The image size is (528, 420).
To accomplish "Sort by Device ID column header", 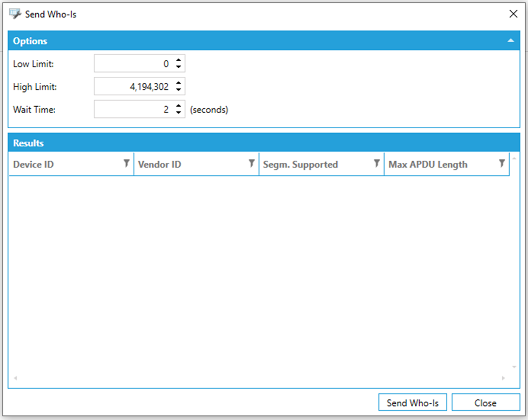I will [x=65, y=165].
